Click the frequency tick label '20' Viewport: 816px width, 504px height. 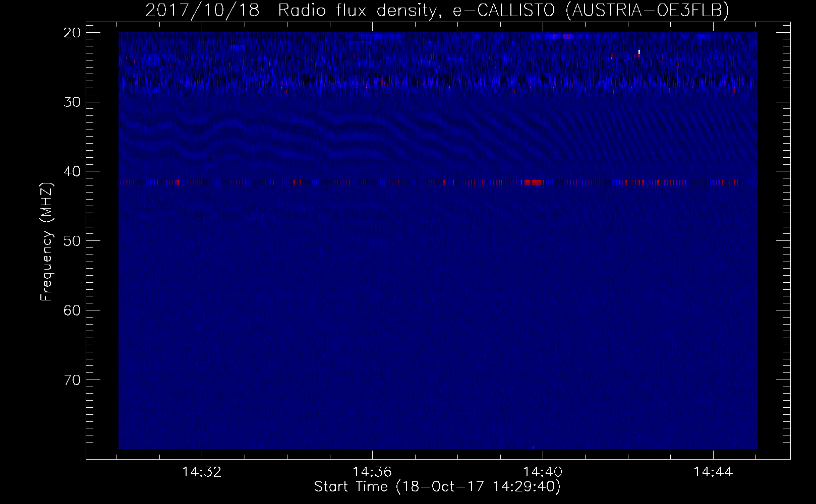(x=72, y=33)
